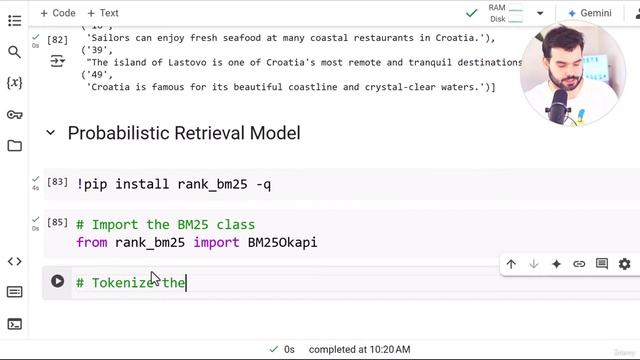Open the code snippets icon

pos(15,261)
